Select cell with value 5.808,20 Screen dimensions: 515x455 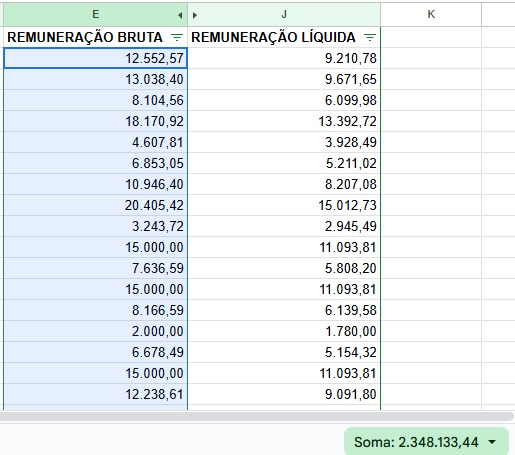pyautogui.click(x=284, y=268)
